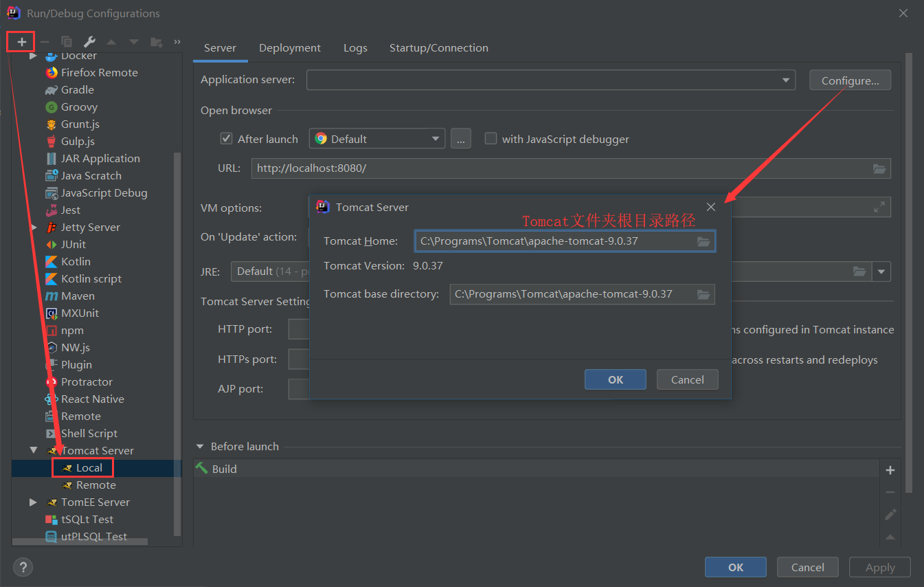The height and width of the screenshot is (587, 924).
Task: Click the URL field folder icon
Action: click(x=879, y=168)
